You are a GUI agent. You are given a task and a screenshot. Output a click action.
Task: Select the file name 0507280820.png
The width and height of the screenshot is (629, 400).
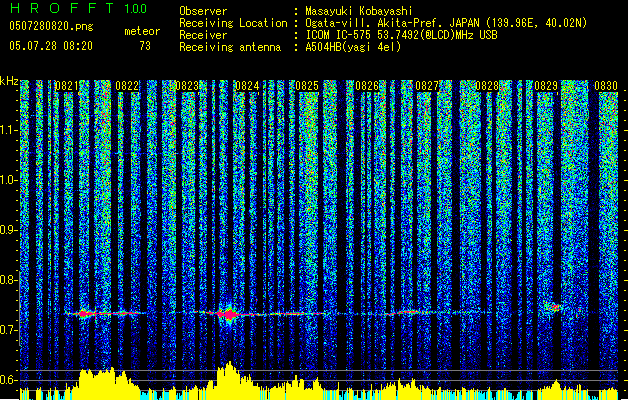click(x=51, y=26)
